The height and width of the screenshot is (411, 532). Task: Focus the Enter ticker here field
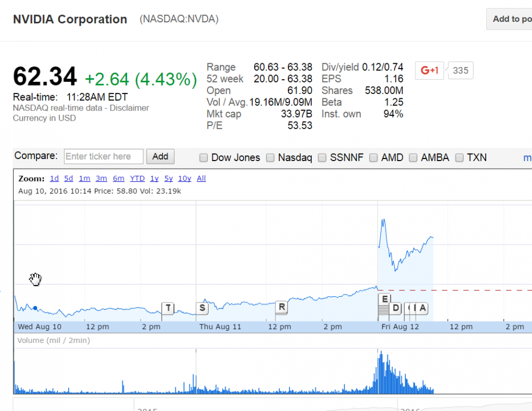104,156
